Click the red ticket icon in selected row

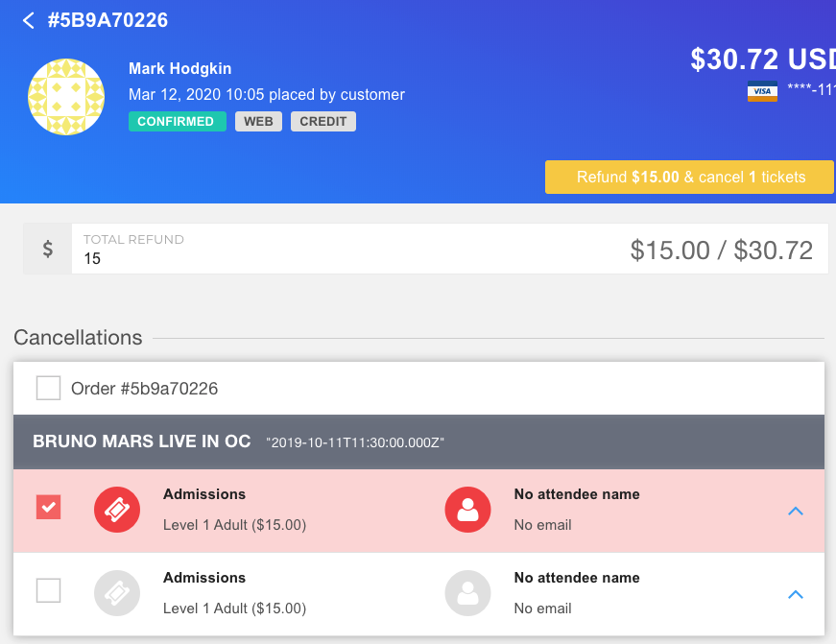[x=117, y=510]
